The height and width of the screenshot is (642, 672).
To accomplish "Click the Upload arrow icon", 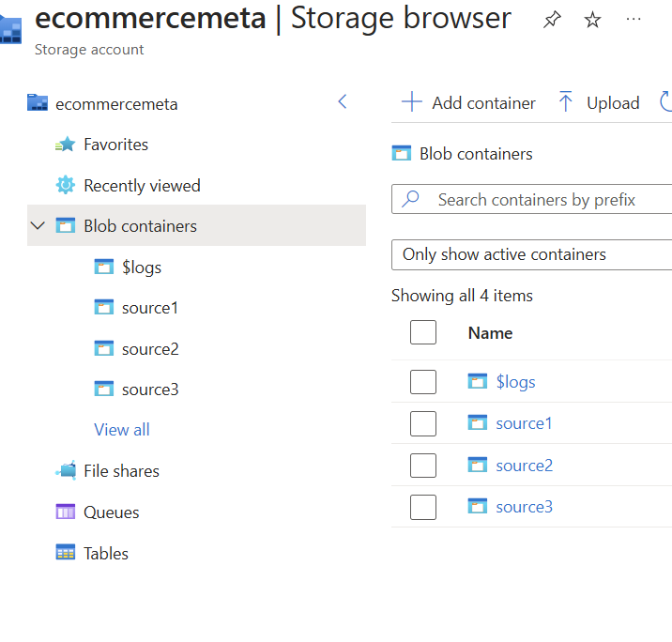I will click(565, 101).
